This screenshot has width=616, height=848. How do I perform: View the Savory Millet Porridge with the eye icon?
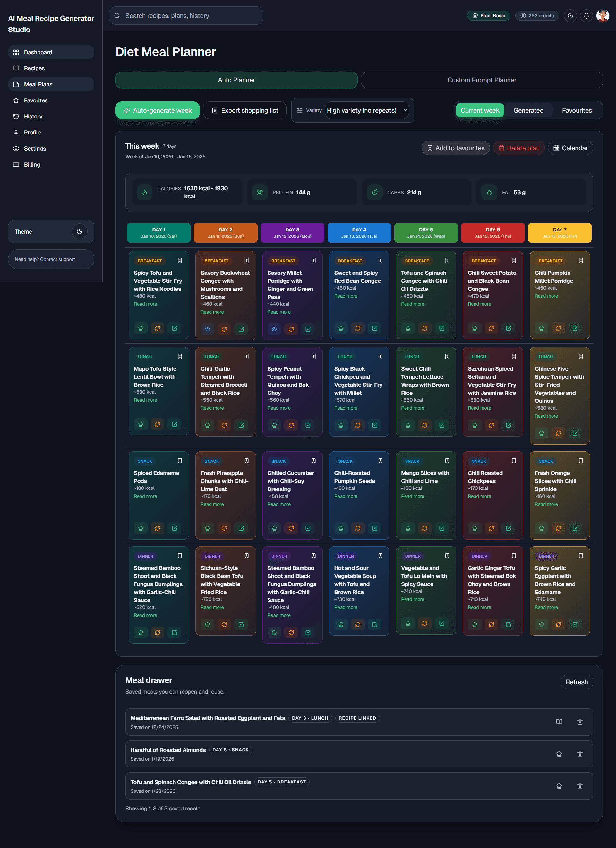pyautogui.click(x=274, y=329)
